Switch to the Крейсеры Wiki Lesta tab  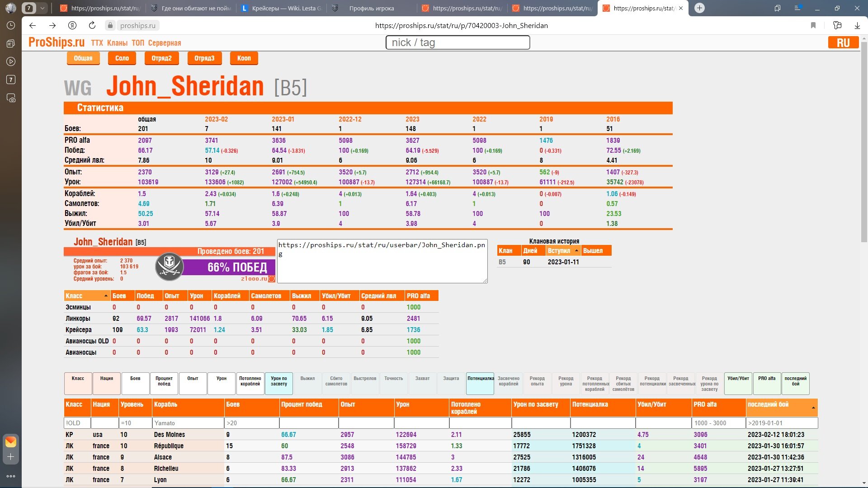(x=281, y=8)
